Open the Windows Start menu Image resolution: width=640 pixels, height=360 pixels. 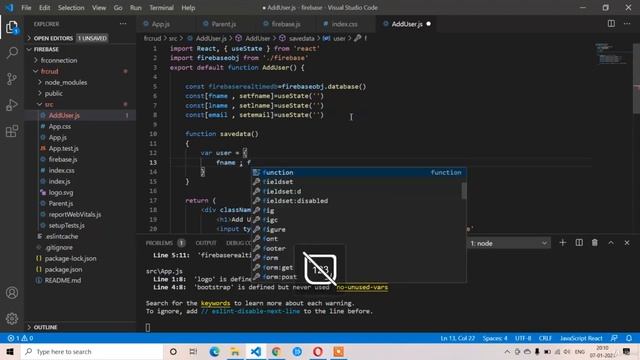pos(10,351)
